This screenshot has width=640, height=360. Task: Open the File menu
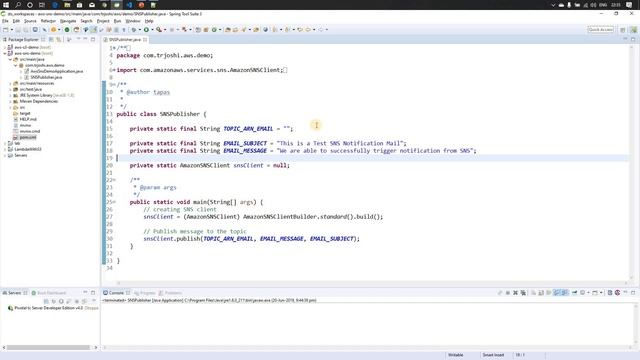tap(5, 21)
